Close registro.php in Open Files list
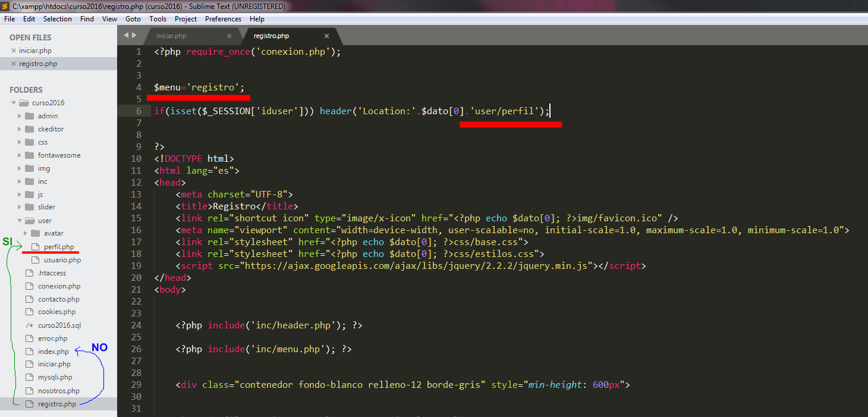This screenshot has height=417, width=868. click(14, 64)
